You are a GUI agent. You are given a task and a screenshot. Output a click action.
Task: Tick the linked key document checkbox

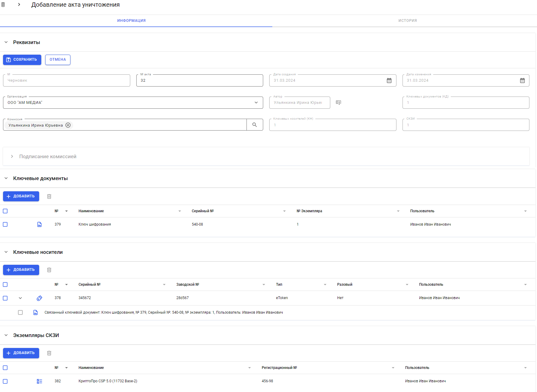[20, 312]
